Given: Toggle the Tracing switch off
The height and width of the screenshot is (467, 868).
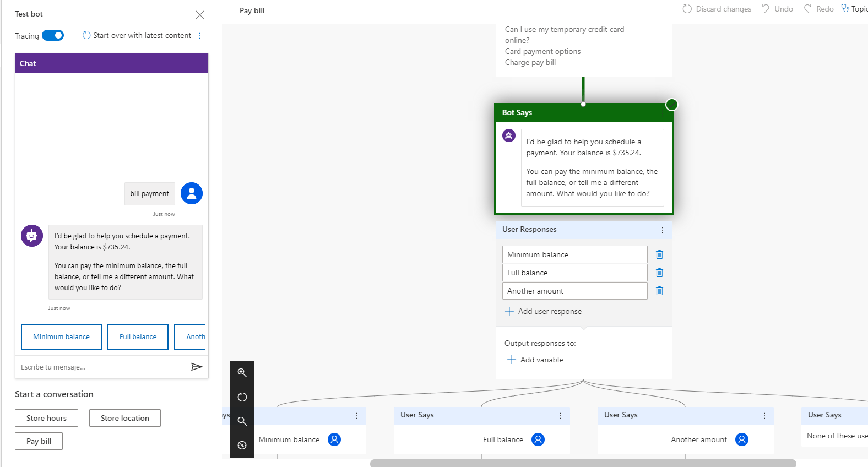Looking at the screenshot, I should [53, 35].
